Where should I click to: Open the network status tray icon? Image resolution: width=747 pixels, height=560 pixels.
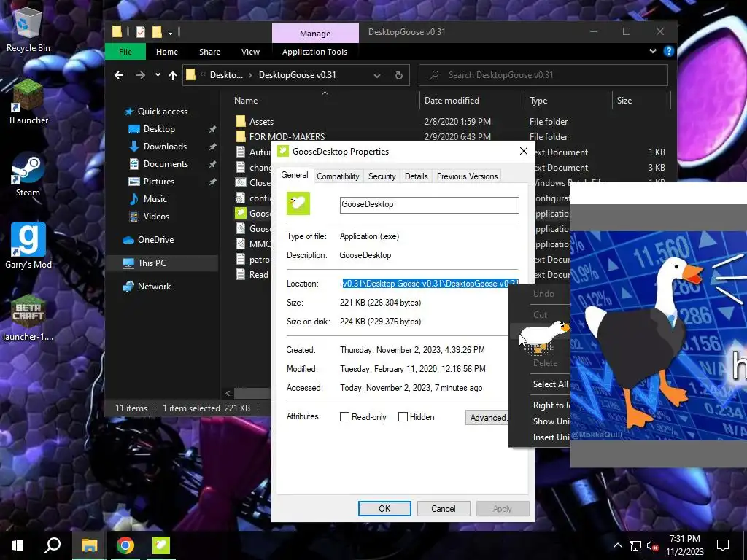click(635, 545)
